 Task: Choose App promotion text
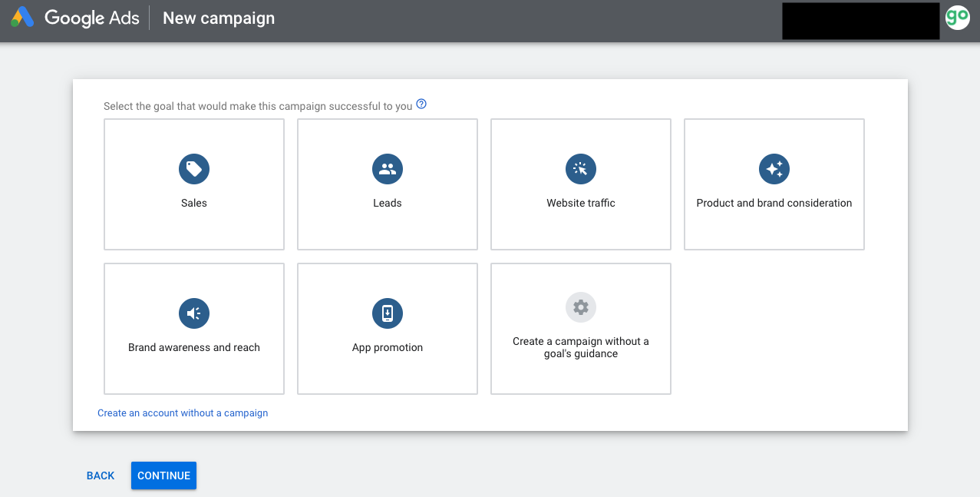[x=388, y=348]
